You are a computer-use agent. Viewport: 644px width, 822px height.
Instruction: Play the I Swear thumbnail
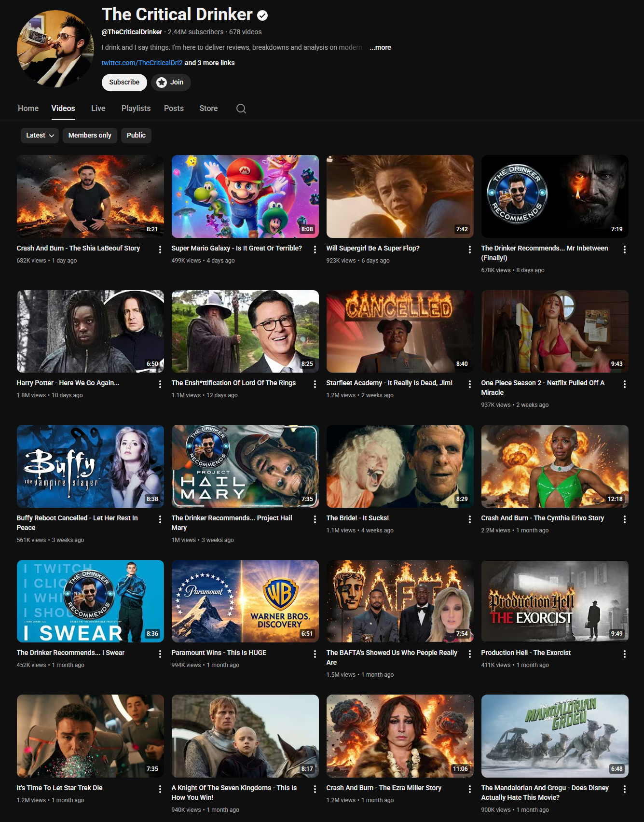tap(90, 601)
